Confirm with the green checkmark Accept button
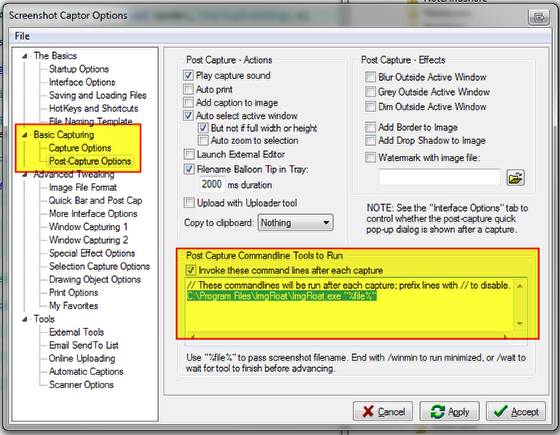 (x=516, y=411)
